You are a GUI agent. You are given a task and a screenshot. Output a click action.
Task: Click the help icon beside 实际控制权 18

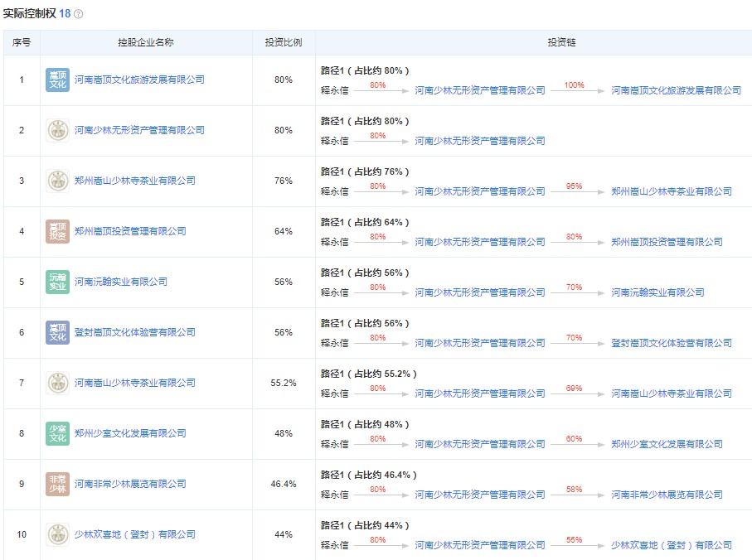point(79,15)
